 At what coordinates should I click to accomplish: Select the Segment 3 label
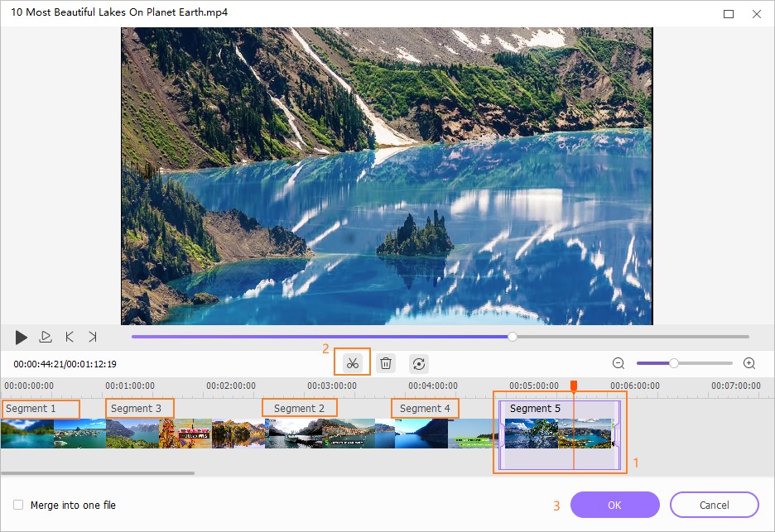139,408
